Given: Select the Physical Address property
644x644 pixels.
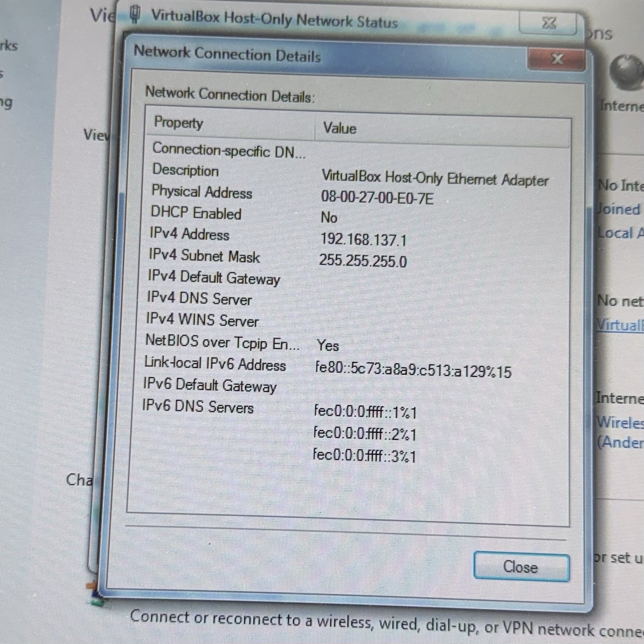Looking at the screenshot, I should coord(202,192).
